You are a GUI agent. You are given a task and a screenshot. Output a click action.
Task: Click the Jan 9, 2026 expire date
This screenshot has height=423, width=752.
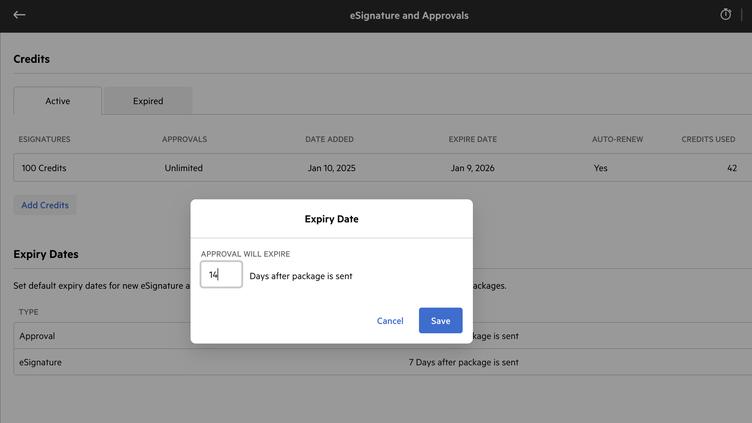click(x=472, y=168)
